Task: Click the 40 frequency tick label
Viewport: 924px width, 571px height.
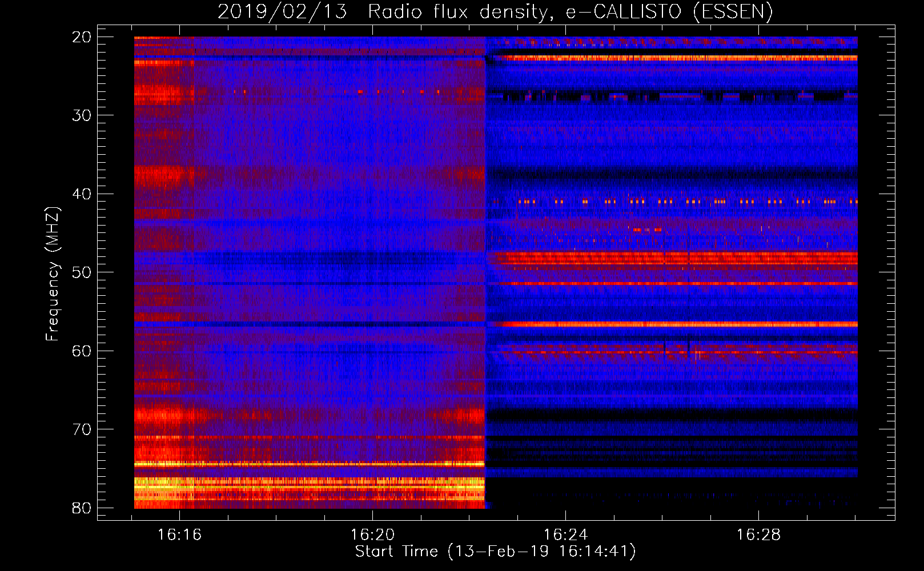Action: (x=82, y=194)
